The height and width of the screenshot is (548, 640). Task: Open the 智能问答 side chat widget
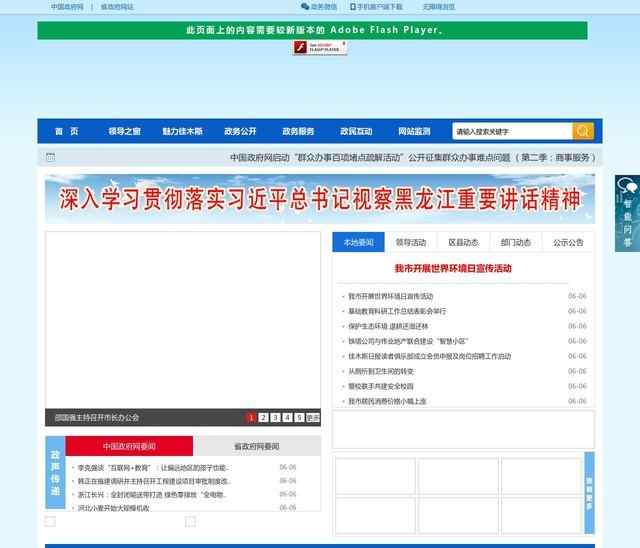click(x=627, y=213)
